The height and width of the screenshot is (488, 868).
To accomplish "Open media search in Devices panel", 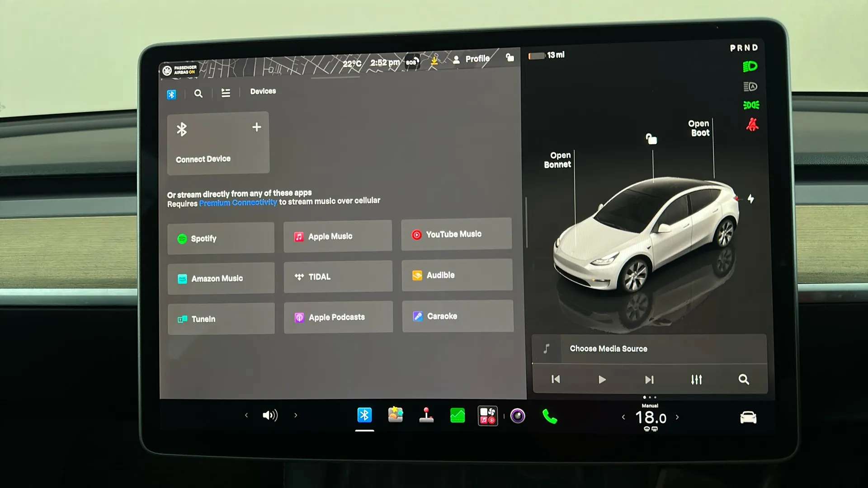I will pos(198,94).
